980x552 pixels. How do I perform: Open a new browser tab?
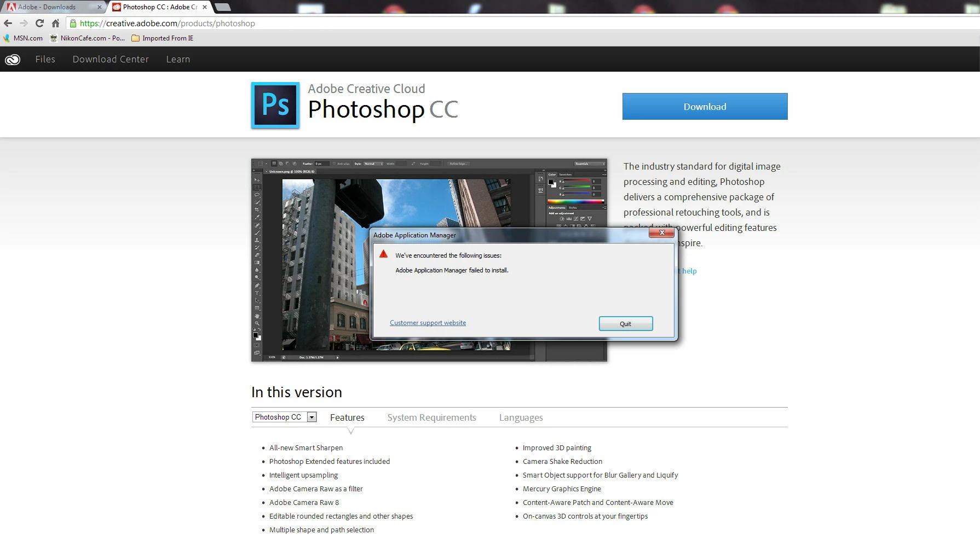point(222,7)
